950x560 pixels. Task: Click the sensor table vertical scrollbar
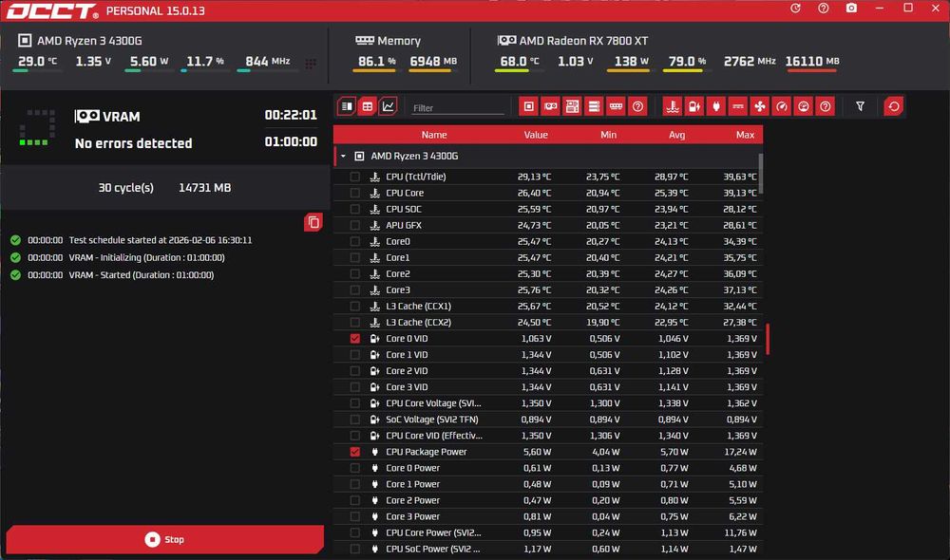pos(761,175)
